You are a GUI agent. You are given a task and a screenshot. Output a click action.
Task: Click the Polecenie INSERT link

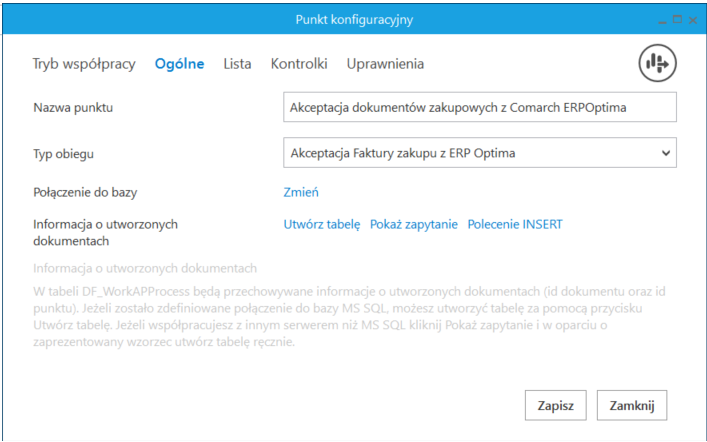[515, 225]
